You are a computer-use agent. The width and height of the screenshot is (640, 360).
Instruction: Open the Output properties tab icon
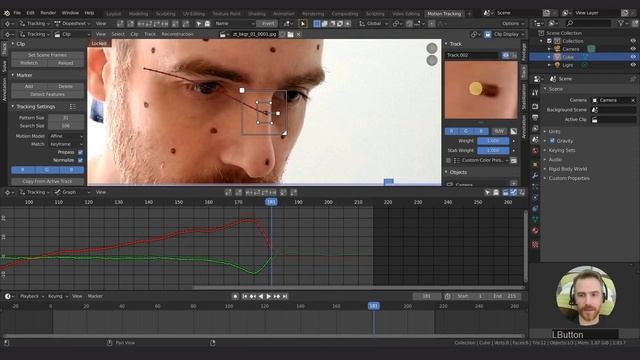coord(535,118)
